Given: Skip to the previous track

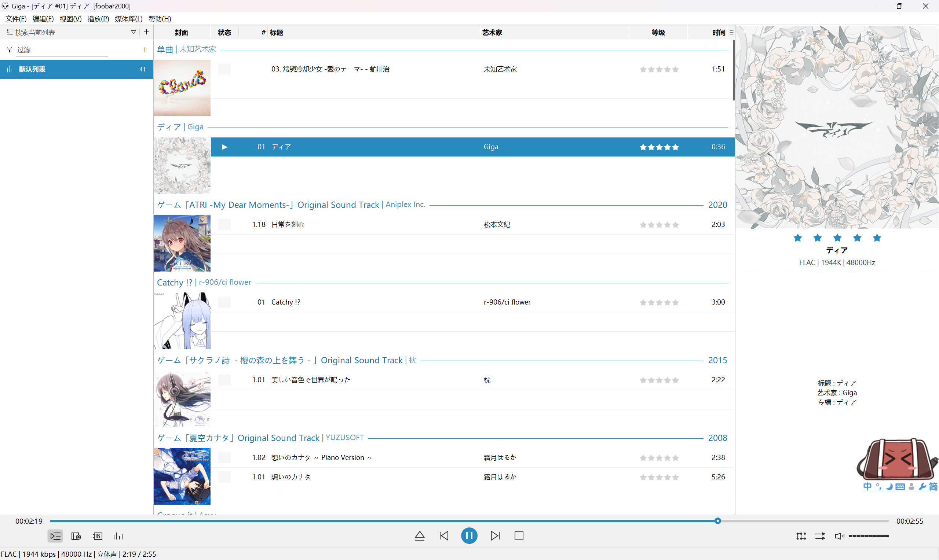Looking at the screenshot, I should click(444, 536).
